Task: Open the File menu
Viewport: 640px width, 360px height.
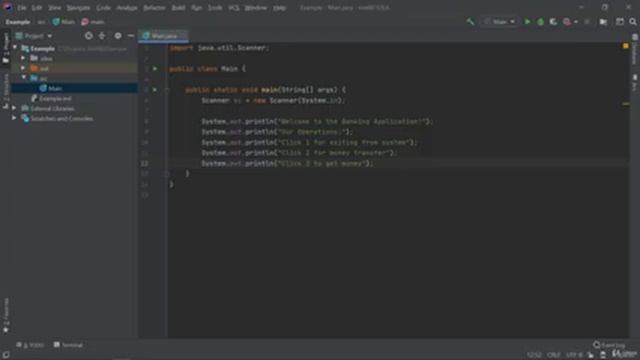Action: (x=22, y=8)
